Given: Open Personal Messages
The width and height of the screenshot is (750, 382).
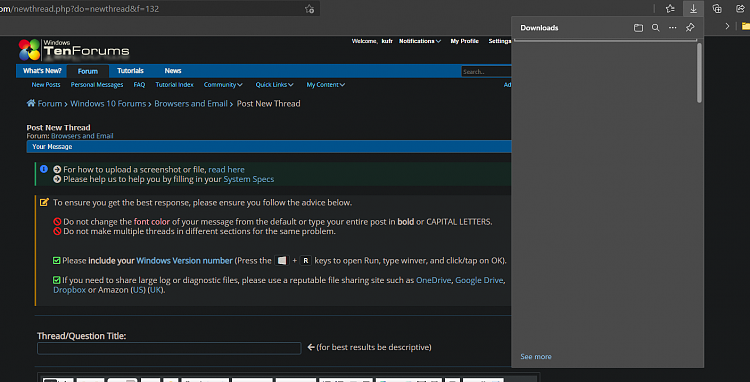Looking at the screenshot, I should point(97,85).
